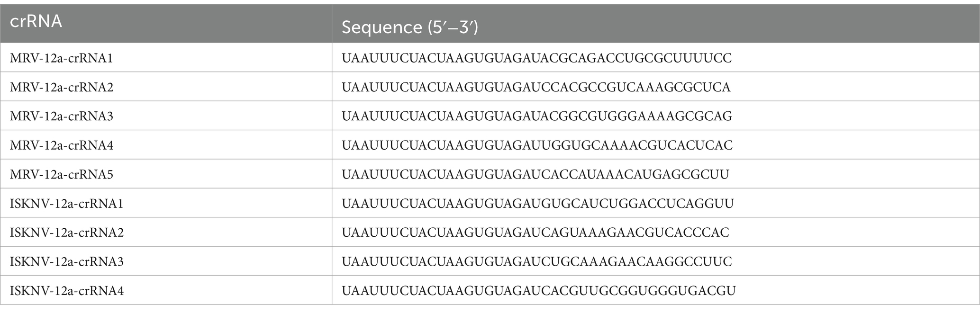Viewport: 980px width, 313px height.
Task: Click the sequence ending in ACGUCACUCAC
Action: click(537, 145)
